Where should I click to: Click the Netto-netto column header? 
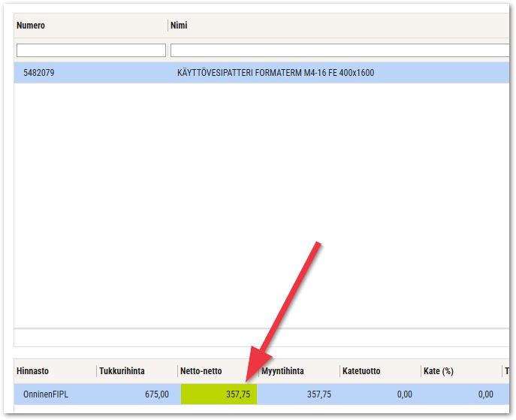coord(201,371)
